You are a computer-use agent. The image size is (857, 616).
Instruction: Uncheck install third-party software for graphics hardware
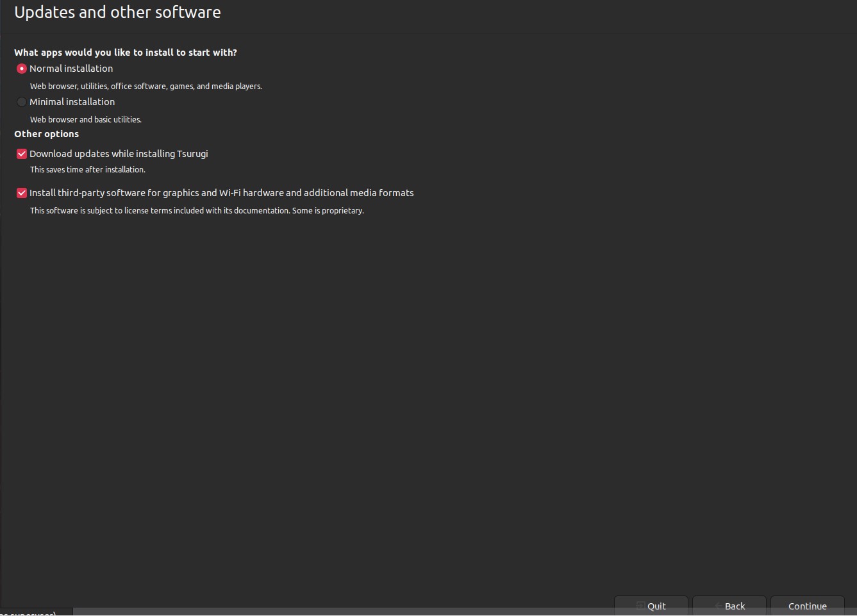click(21, 192)
